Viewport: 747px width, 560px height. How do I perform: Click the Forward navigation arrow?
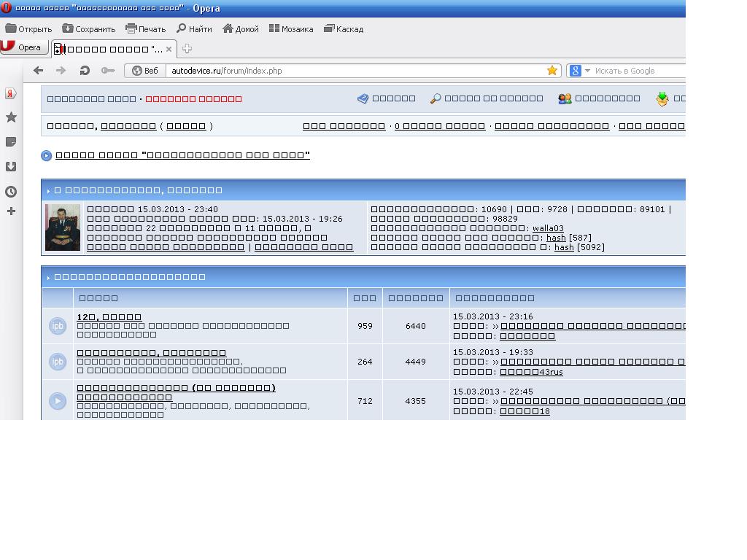61,71
